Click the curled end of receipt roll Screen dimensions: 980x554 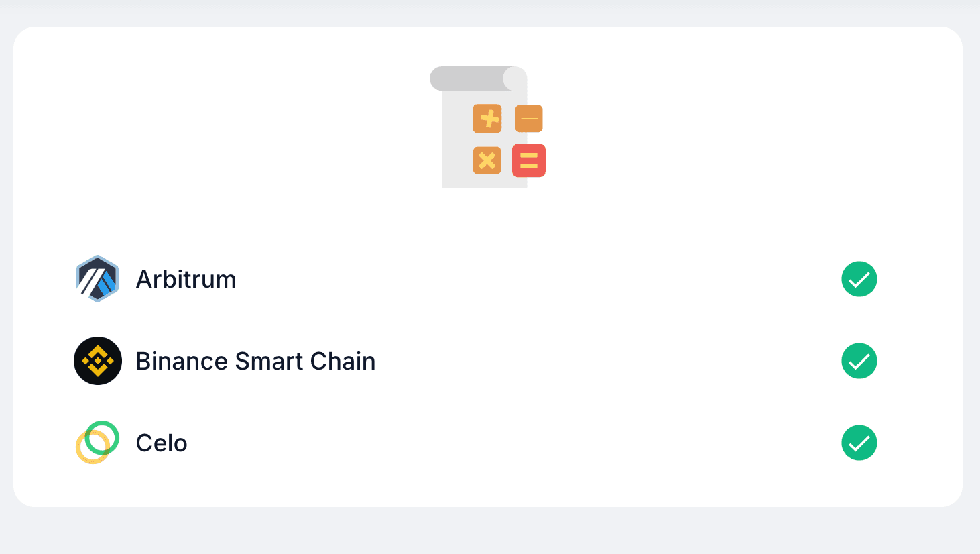click(515, 78)
